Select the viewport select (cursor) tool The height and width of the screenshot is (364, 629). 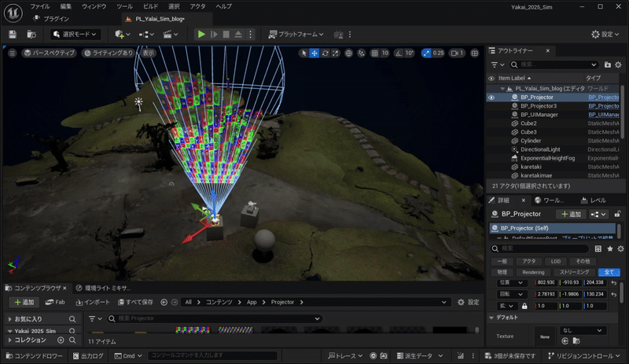coord(304,53)
